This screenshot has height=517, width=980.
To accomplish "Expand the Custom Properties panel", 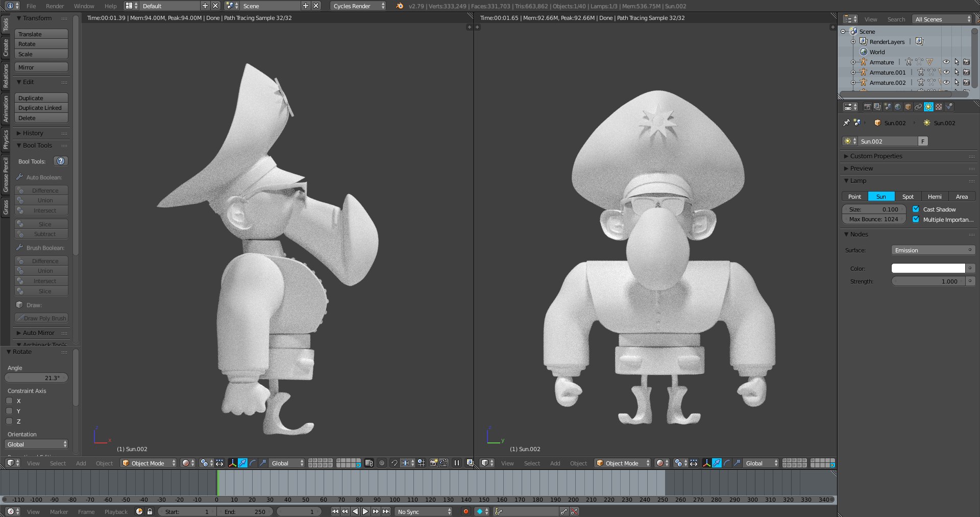I will click(x=876, y=156).
